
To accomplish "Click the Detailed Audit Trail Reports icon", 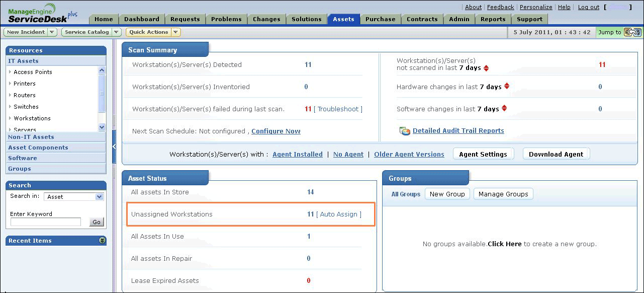I will 405,131.
